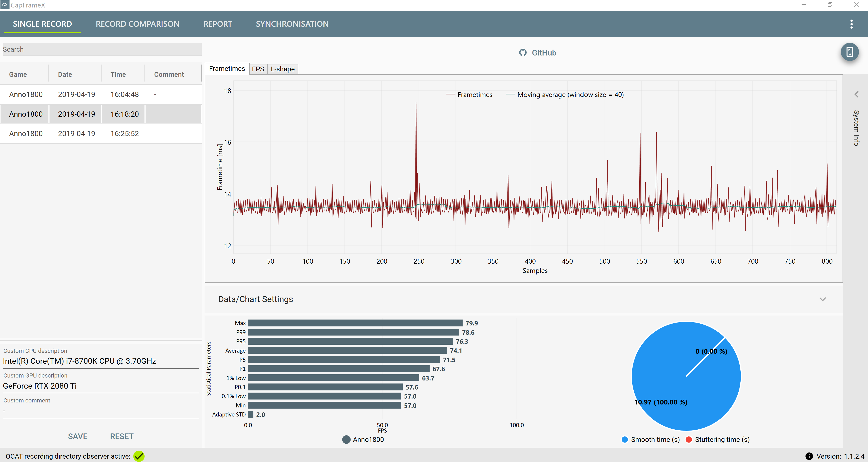The width and height of the screenshot is (868, 462).
Task: Toggle the Moving average legend series
Action: coord(565,95)
